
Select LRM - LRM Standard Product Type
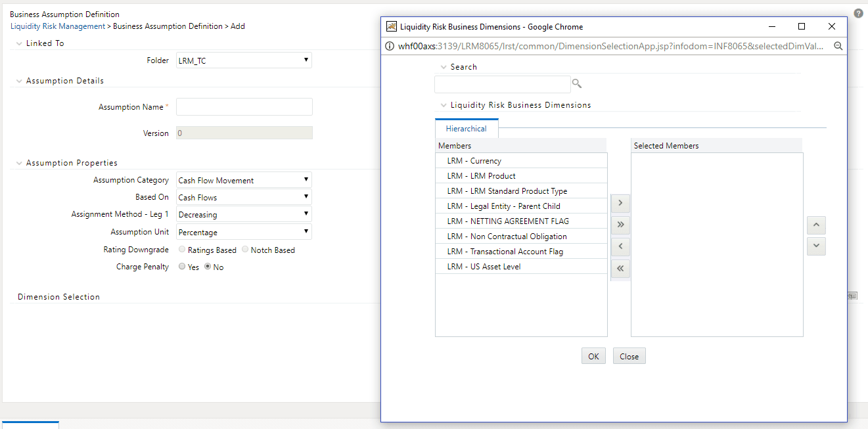click(521, 191)
